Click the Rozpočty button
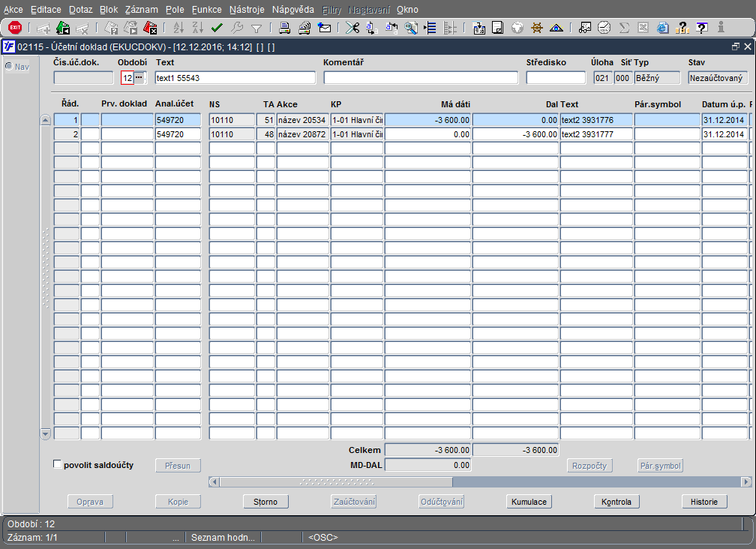Viewport: 756px width, 549px height. (589, 466)
